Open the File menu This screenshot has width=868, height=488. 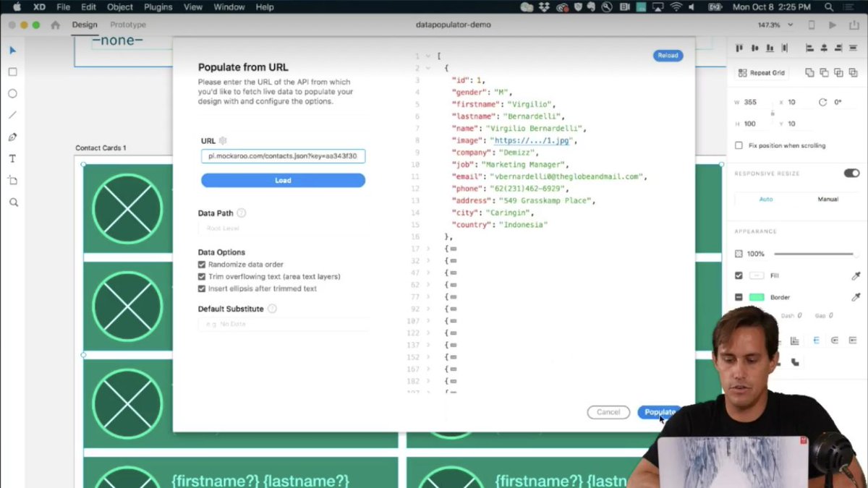[63, 7]
